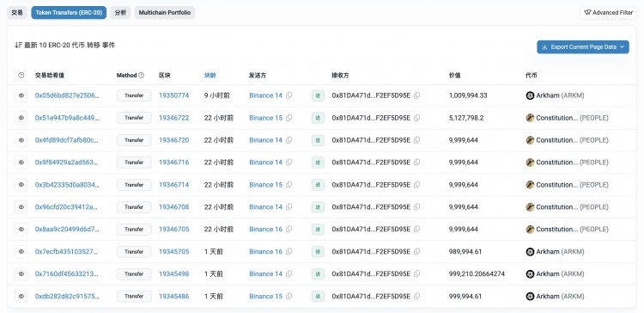Switch to the 分析 tab
Viewport: 644px width, 313px height.
tap(120, 13)
